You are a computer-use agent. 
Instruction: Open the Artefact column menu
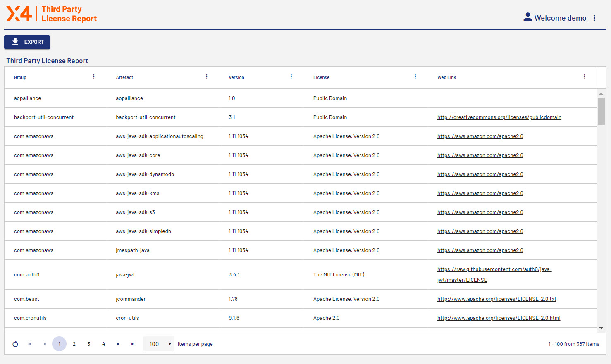coord(207,77)
